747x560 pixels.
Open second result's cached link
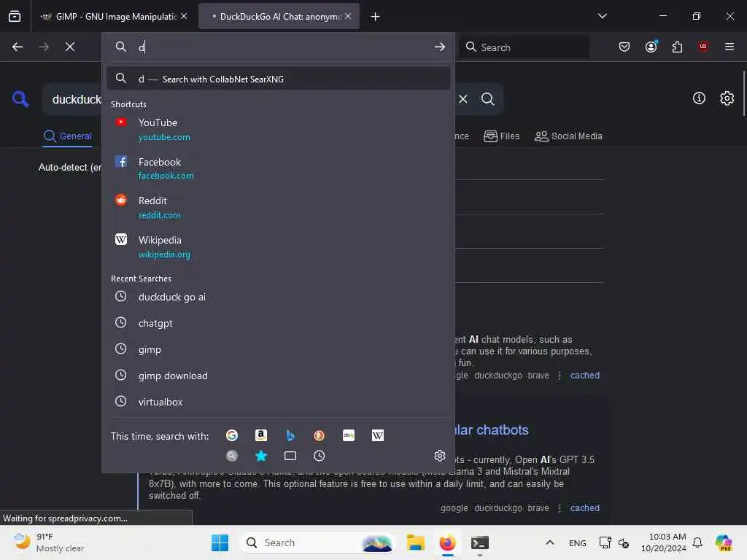[x=584, y=507]
